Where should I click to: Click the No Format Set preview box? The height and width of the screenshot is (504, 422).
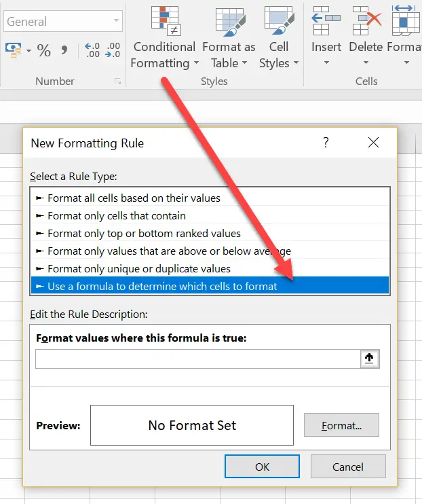click(192, 425)
